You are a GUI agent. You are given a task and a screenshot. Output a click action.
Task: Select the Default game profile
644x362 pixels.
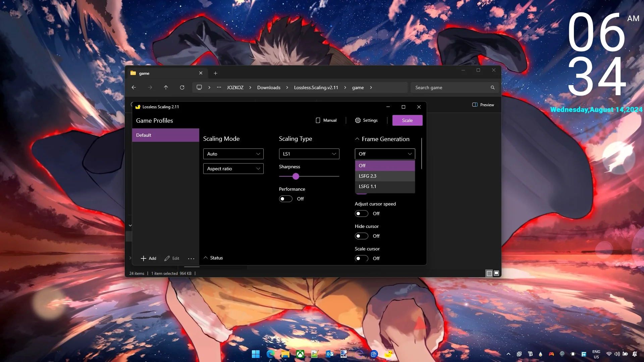(165, 135)
